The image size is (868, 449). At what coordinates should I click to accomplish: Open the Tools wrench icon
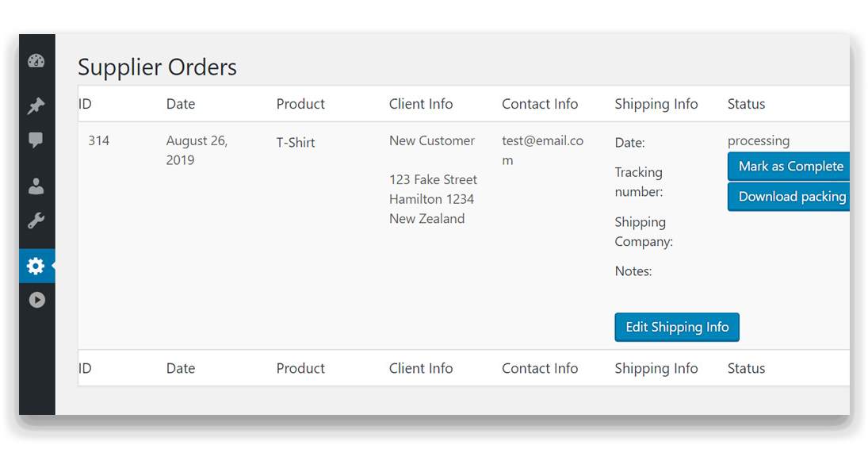(x=36, y=221)
